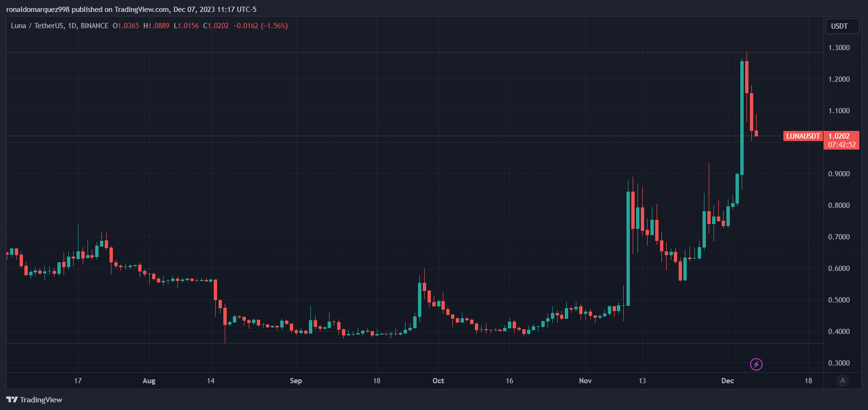Screen dimensions: 868x410
Task: Click the TradingView logo at bottom left
Action: click(34, 399)
